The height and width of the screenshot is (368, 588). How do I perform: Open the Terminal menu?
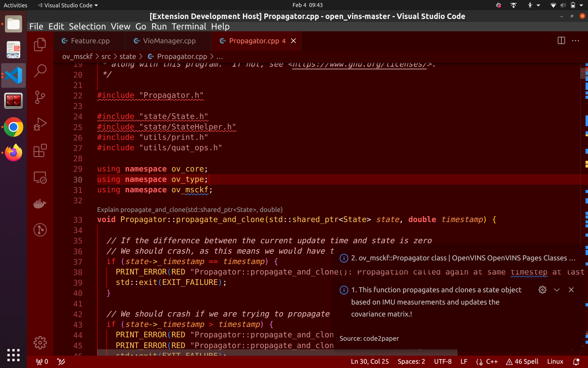pos(189,27)
